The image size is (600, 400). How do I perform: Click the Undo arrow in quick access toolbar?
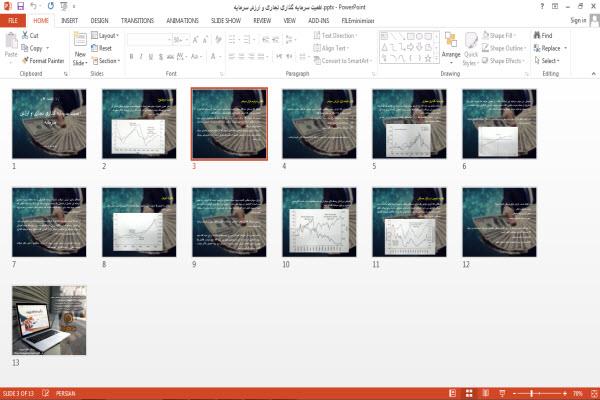coord(34,6)
